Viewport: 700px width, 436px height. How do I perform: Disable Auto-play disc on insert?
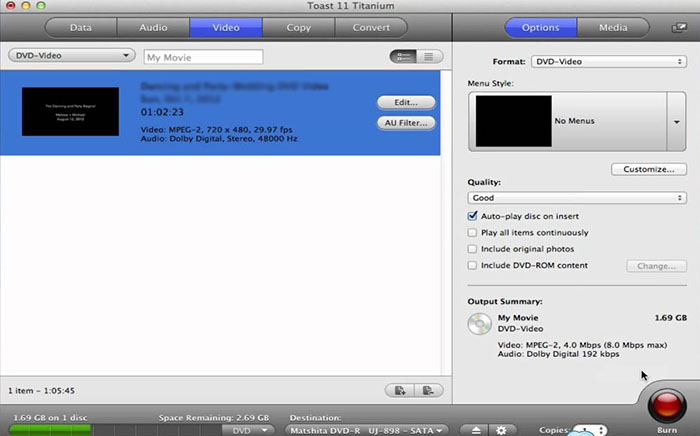click(473, 216)
